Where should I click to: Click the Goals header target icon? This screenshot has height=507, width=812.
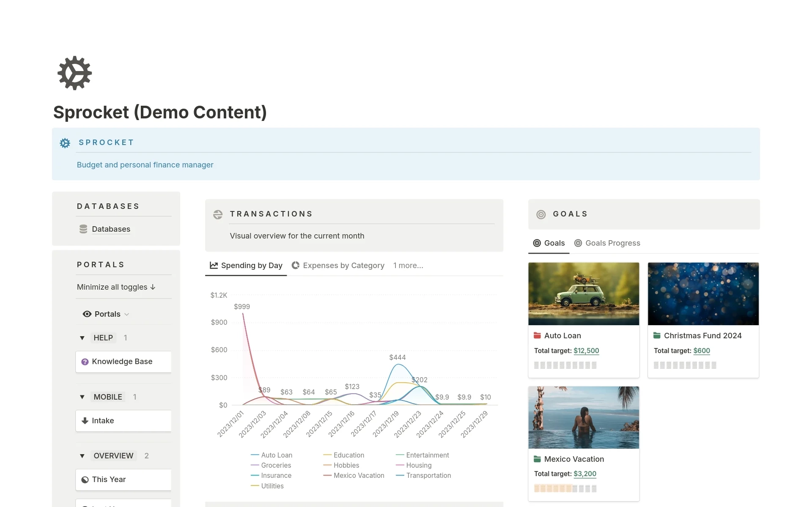tap(541, 214)
